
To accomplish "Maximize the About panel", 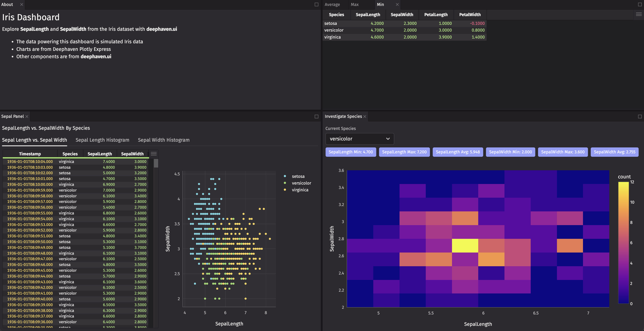I will 316,5.
